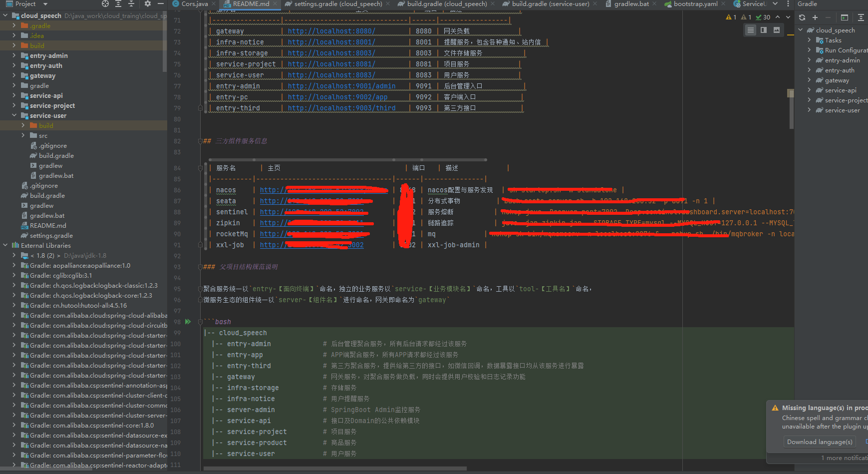Switch markdown view to editor only
Viewport: 868px width, 474px height.
751,30
